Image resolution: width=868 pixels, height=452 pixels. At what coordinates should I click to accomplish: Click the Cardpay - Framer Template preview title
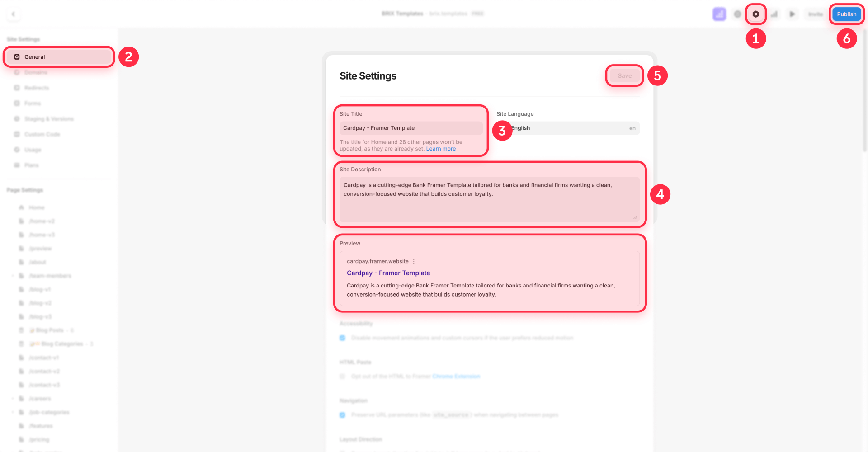pyautogui.click(x=388, y=273)
